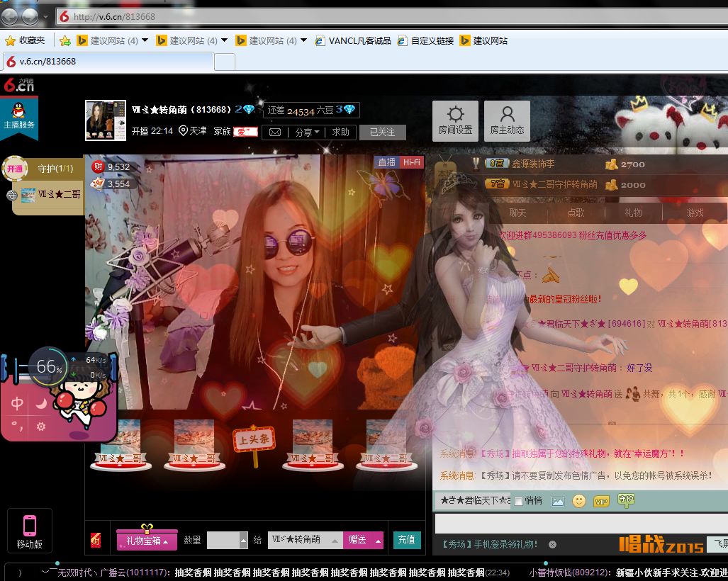Image resolution: width=728 pixels, height=581 pixels.
Task: Open 房主动态 host updates
Action: point(507,120)
